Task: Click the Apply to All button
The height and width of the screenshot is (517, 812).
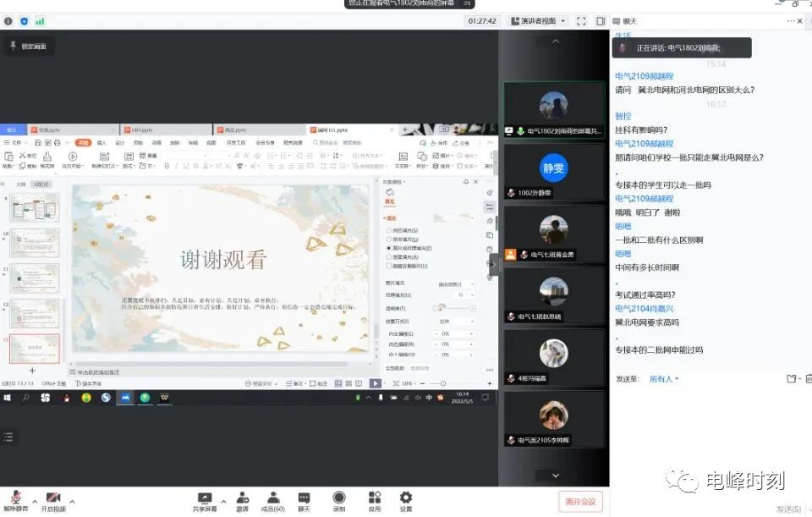Action: 395,368
